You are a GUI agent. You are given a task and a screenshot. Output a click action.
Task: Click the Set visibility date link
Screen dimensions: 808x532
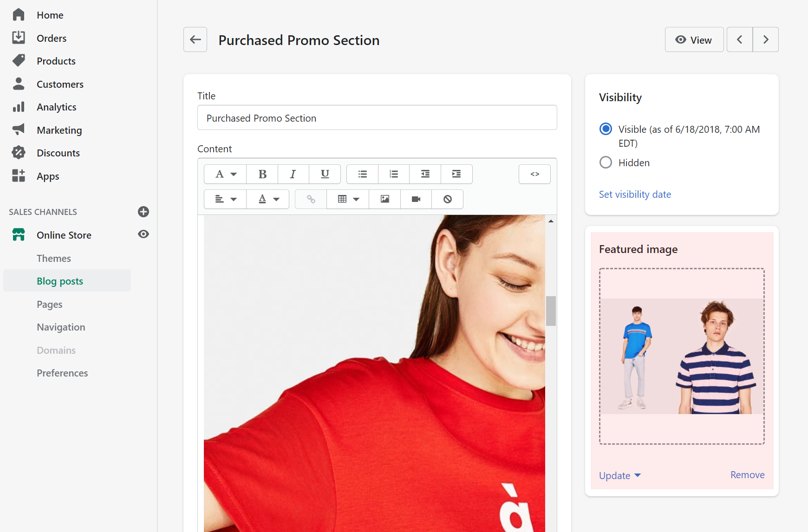pyautogui.click(x=635, y=195)
